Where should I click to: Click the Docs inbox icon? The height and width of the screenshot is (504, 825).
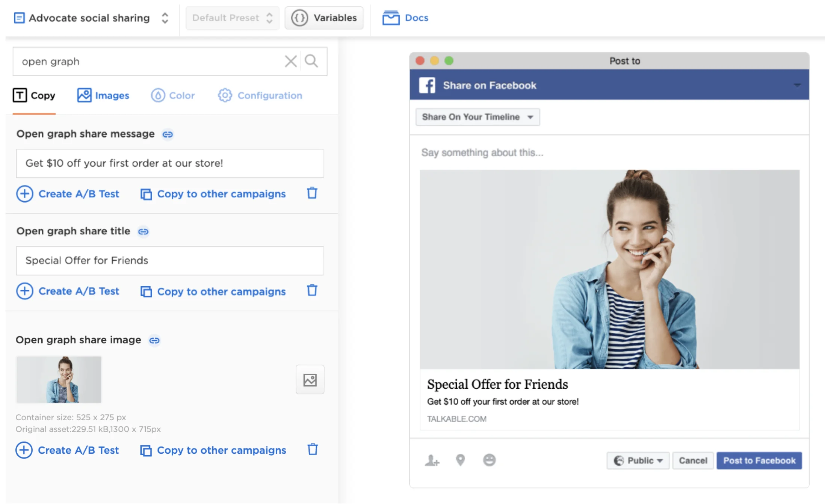391,18
